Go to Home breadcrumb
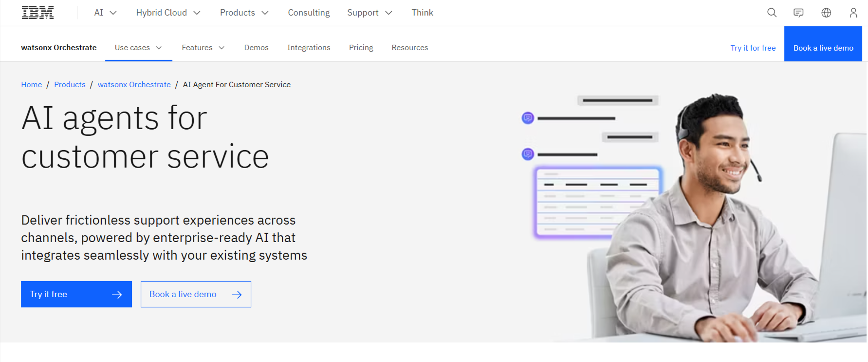Viewport: 868px width, 362px height. pos(32,84)
